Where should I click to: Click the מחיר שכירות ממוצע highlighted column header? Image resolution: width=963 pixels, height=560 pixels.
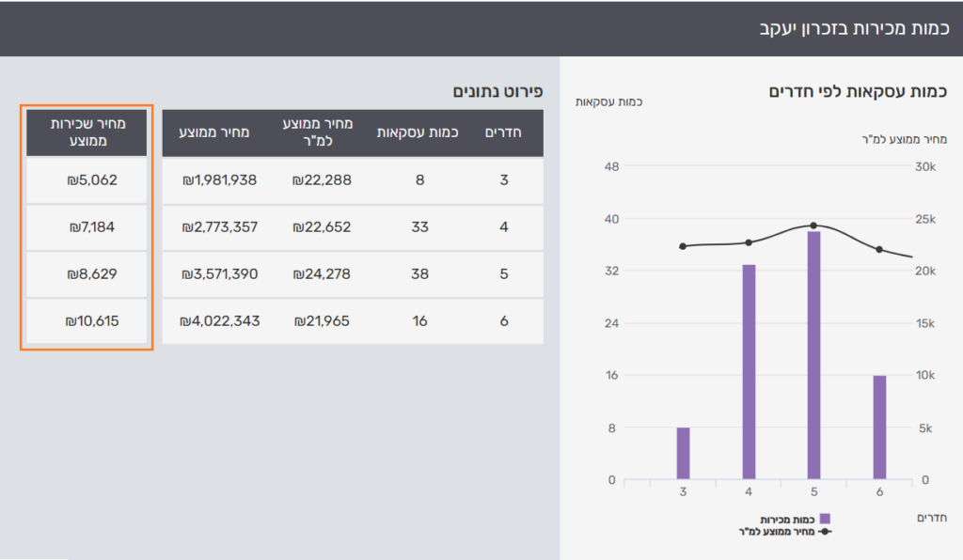tap(87, 132)
